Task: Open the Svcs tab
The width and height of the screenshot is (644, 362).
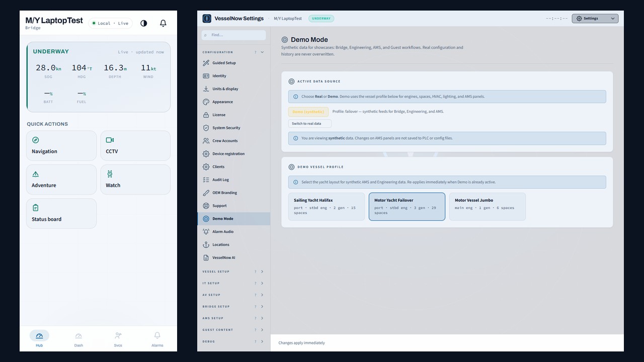Action: (x=118, y=339)
